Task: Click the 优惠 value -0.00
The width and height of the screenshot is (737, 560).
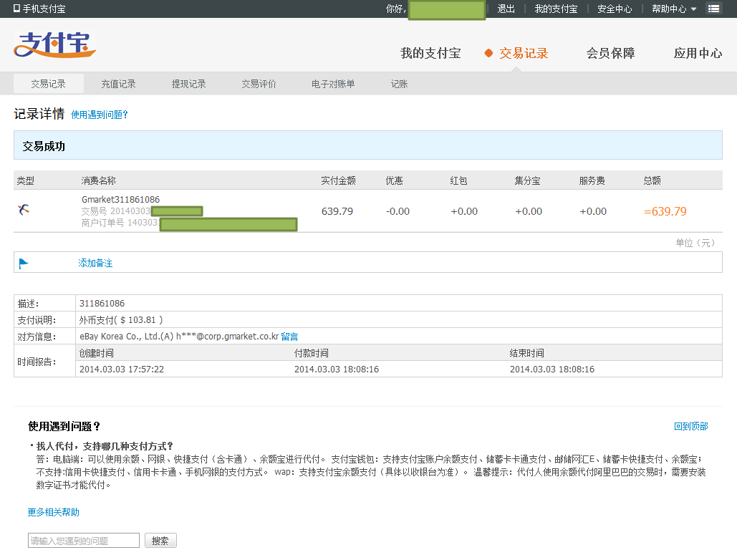Action: [398, 211]
